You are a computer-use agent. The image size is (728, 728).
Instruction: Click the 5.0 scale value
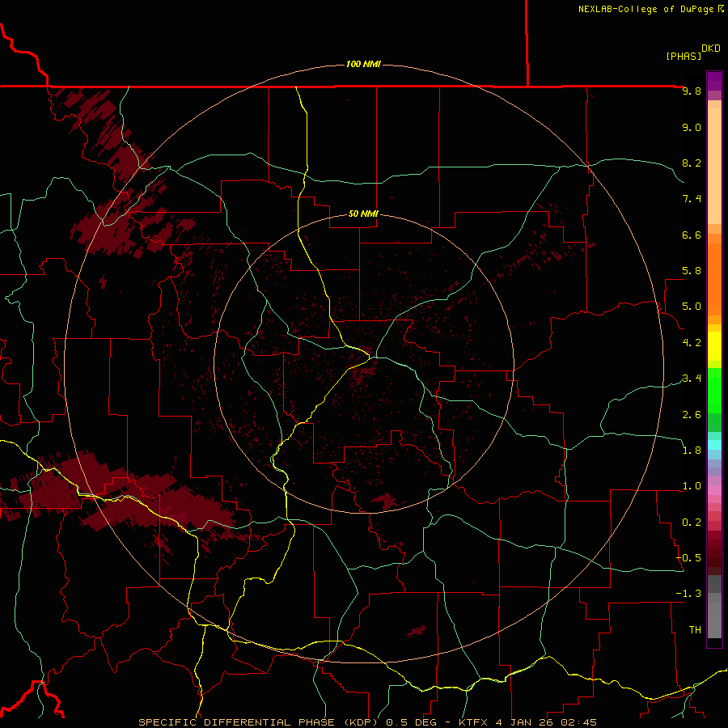[x=692, y=307]
